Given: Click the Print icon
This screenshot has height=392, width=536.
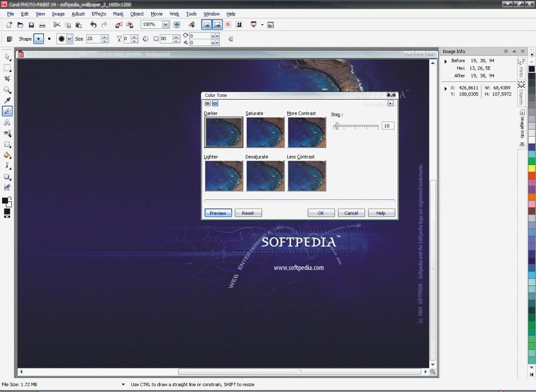Looking at the screenshot, I should (42, 25).
